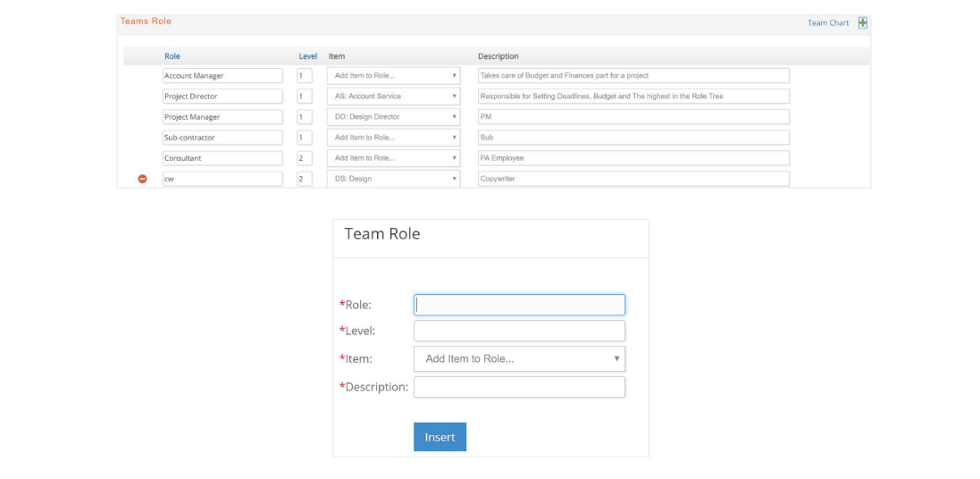Open Item dropdown for Account Manager row
The image size is (980, 479).
point(394,76)
